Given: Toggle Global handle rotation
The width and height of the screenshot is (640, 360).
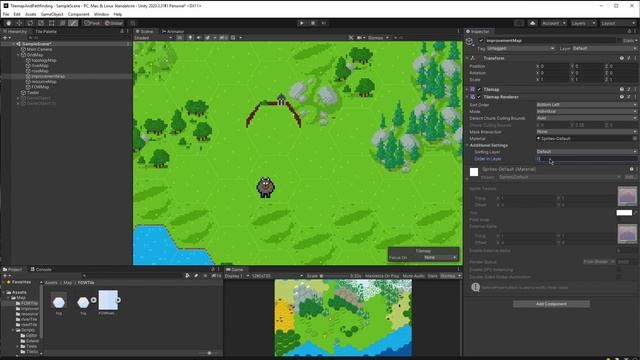Looking at the screenshot, I should (x=114, y=23).
